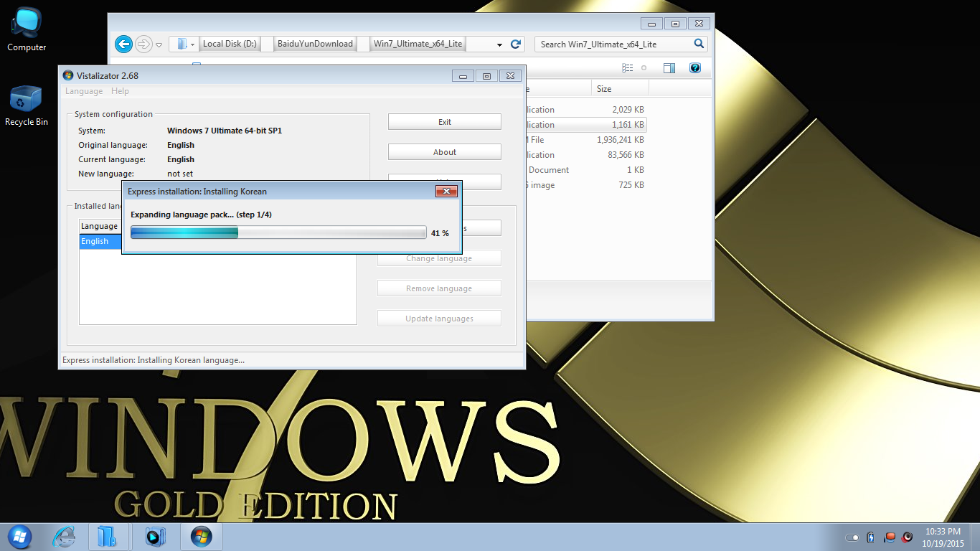Click the network monitor tray icon
This screenshot has height=551, width=980.
pos(890,537)
